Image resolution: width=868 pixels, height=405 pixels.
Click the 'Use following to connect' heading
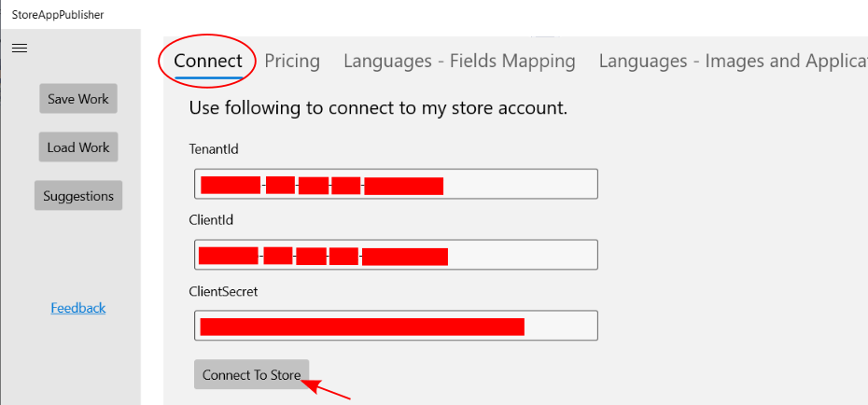point(378,108)
